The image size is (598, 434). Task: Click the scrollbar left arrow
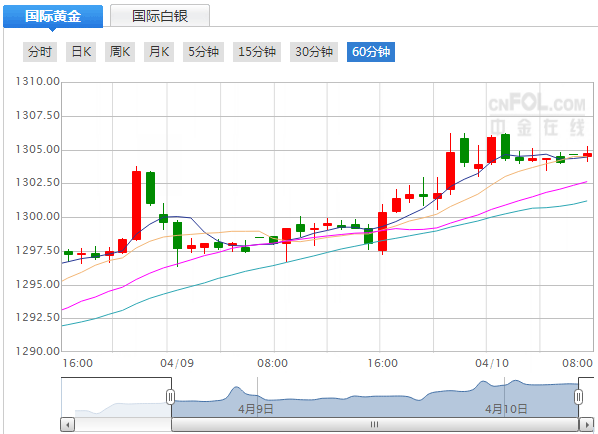point(68,424)
